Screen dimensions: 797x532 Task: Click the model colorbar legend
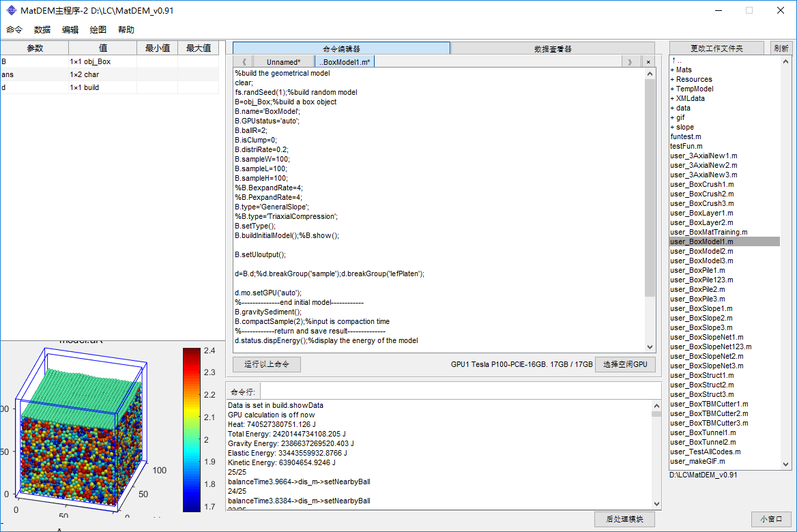192,430
